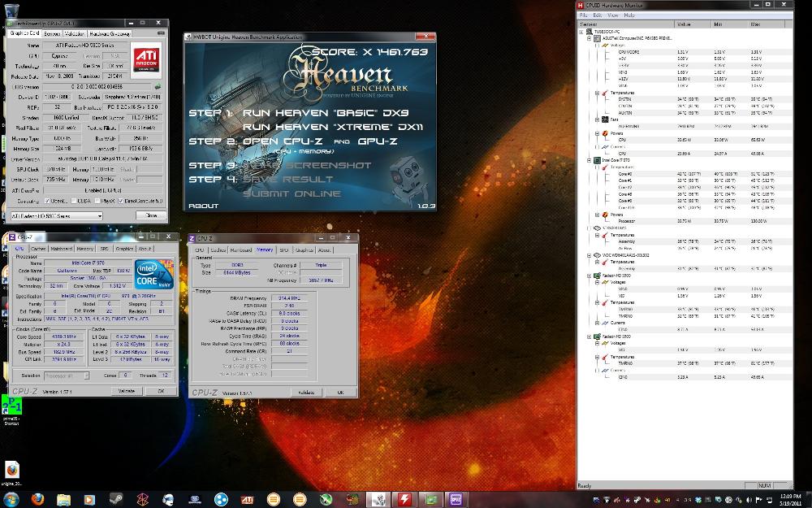Open File menu in HWMonitor

pos(583,15)
